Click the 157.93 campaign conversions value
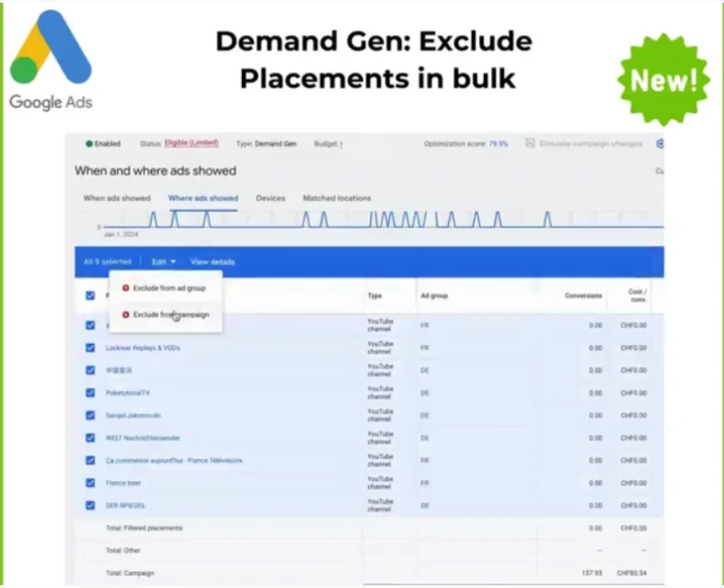724x588 pixels. pyautogui.click(x=592, y=573)
